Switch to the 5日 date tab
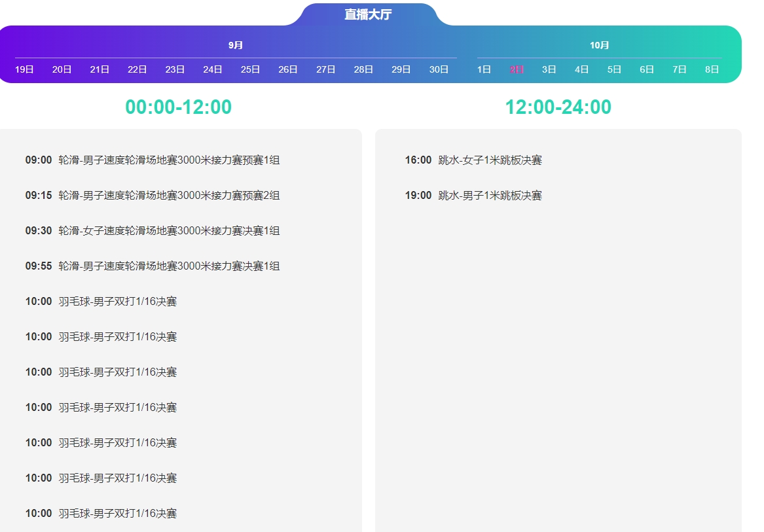The width and height of the screenshot is (764, 532). pos(614,69)
